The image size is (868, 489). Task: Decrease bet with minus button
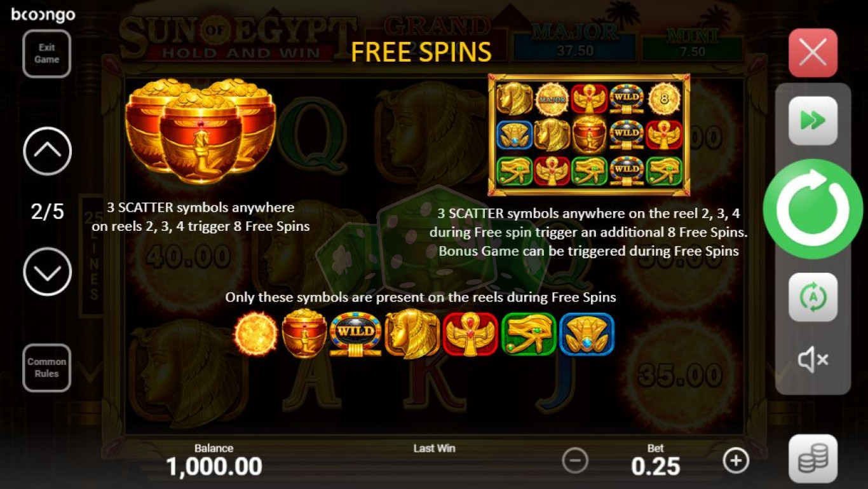pyautogui.click(x=575, y=460)
